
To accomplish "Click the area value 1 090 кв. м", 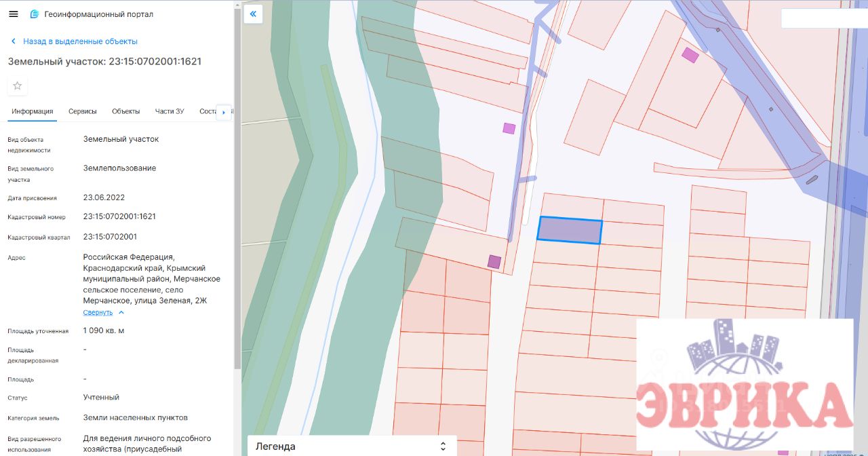I will pyautogui.click(x=104, y=330).
